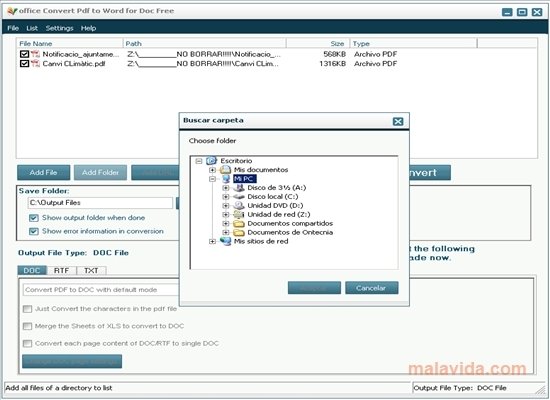Image resolution: width=550 pixels, height=400 pixels.
Task: Select Unidad de red (Z:) in tree
Action: tap(279, 214)
